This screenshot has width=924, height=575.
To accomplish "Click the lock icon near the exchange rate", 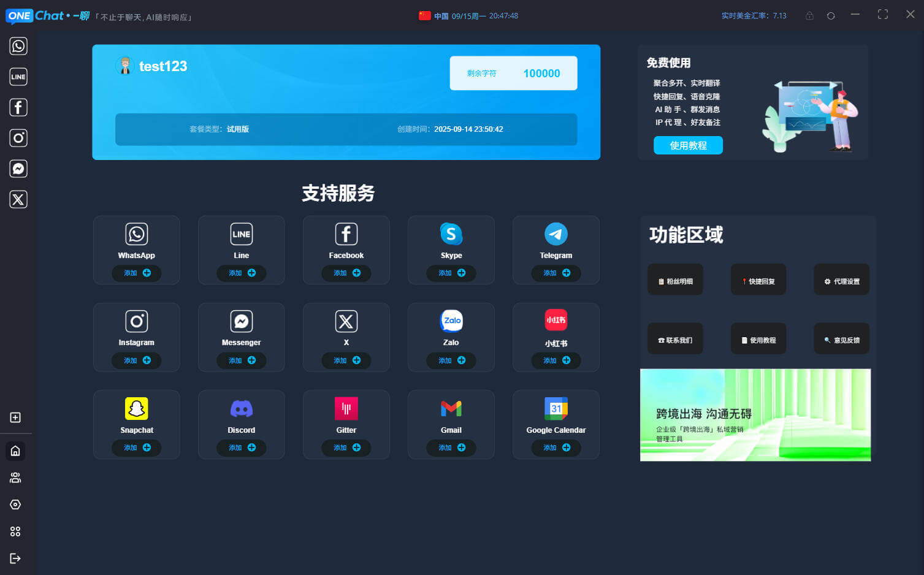I will (x=809, y=15).
